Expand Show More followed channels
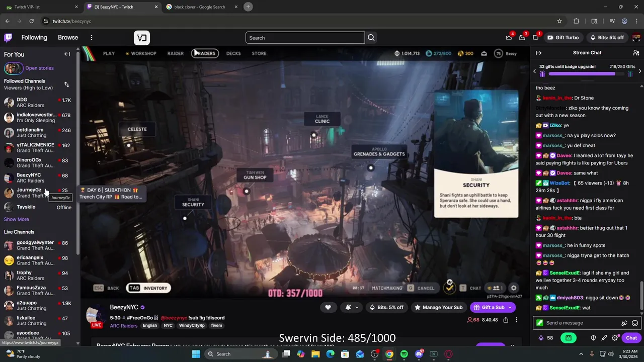The width and height of the screenshot is (644, 362). (x=16, y=219)
